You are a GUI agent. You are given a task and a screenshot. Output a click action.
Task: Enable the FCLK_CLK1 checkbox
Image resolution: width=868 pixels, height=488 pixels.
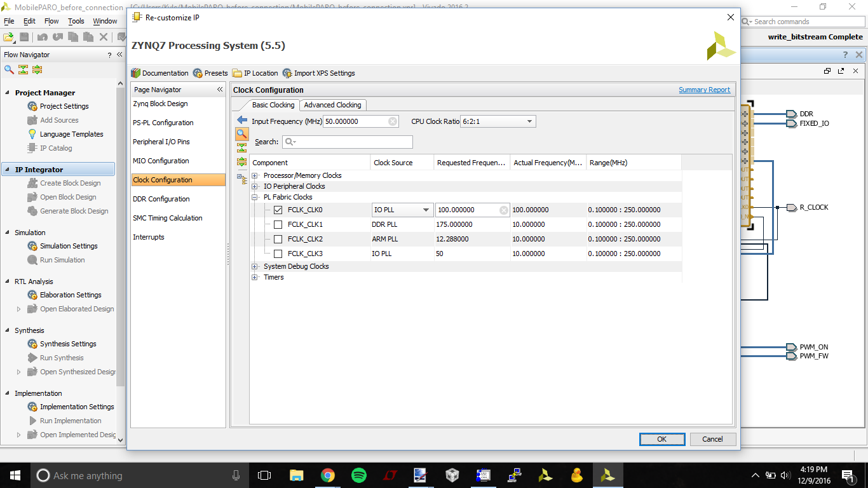tap(278, 224)
